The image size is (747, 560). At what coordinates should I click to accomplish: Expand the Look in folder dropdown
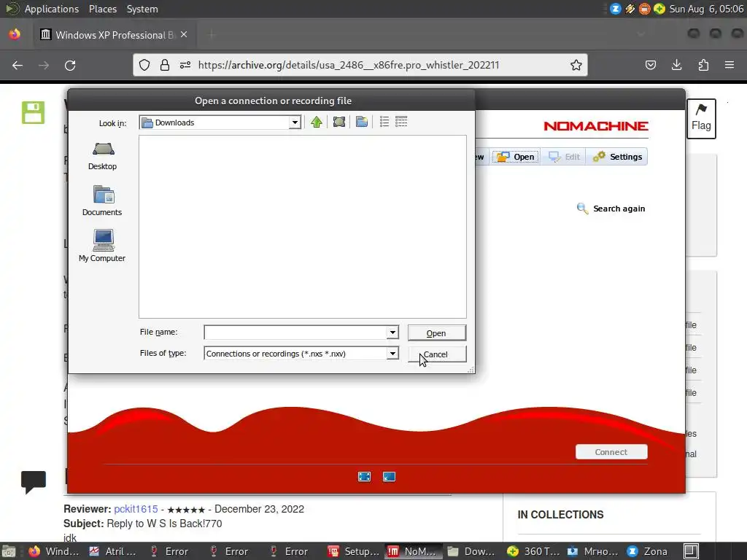point(295,122)
